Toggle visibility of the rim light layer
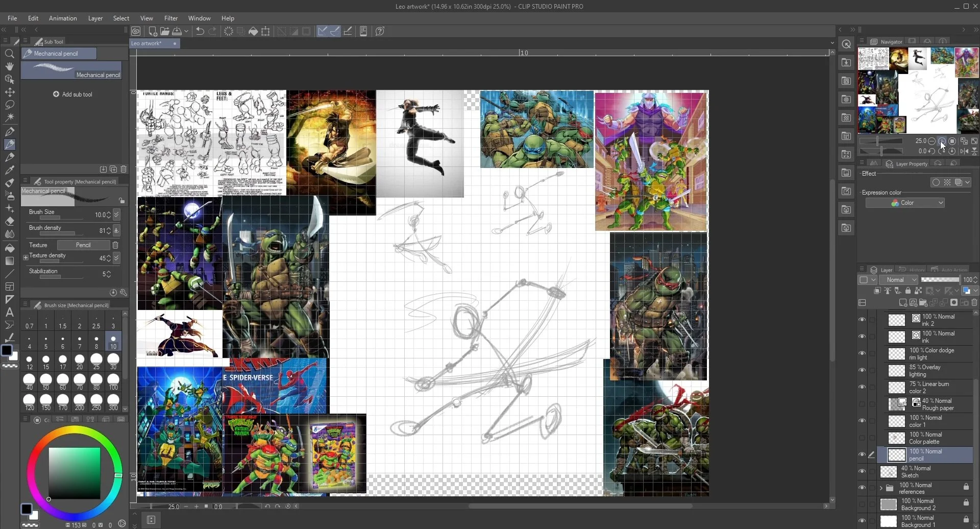980x529 pixels. point(862,353)
